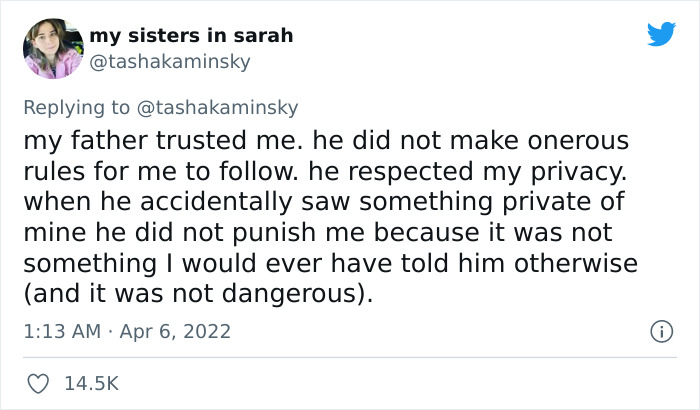This screenshot has width=700, height=410.
Task: Click the Twitter bird logo
Action: [661, 35]
